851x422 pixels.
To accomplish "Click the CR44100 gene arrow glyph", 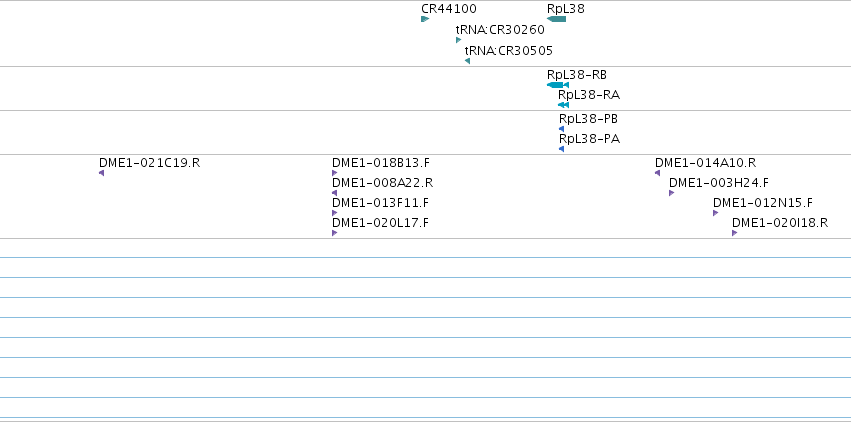I will (x=425, y=19).
